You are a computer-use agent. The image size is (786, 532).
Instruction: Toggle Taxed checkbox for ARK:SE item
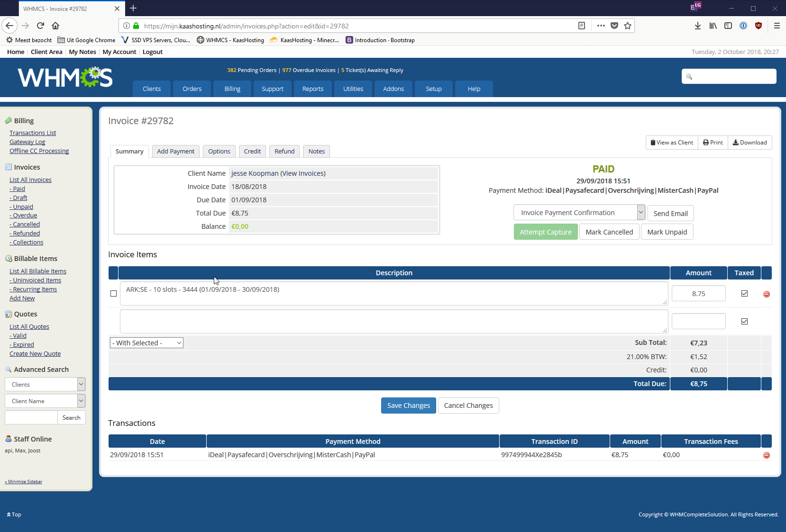(744, 294)
